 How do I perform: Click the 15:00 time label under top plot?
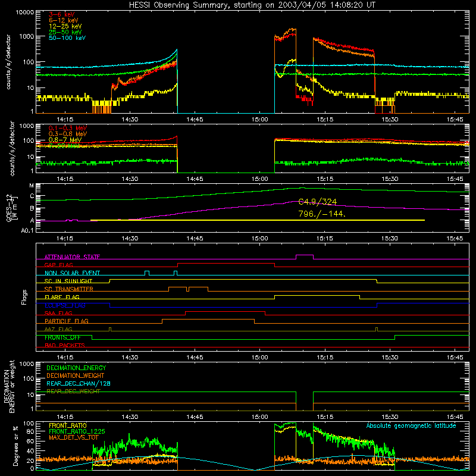point(260,120)
